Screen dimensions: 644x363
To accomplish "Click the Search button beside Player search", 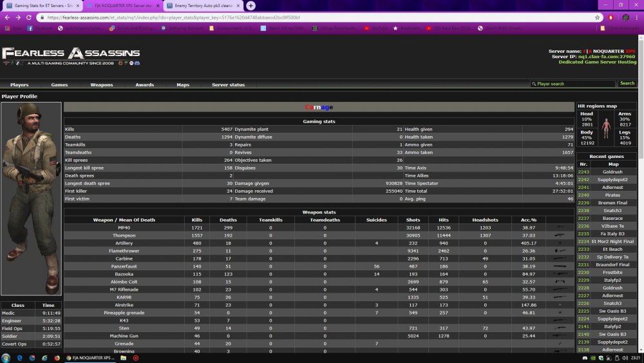I will (x=627, y=83).
